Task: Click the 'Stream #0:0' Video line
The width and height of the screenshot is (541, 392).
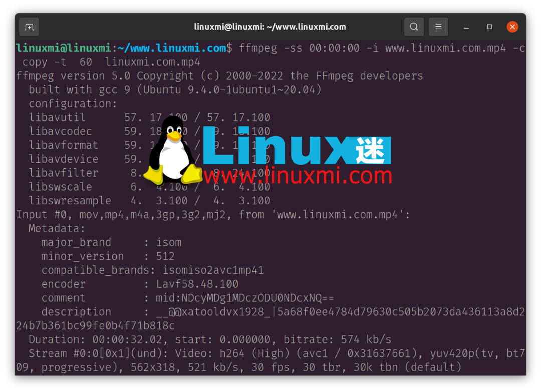Action: coord(277,354)
